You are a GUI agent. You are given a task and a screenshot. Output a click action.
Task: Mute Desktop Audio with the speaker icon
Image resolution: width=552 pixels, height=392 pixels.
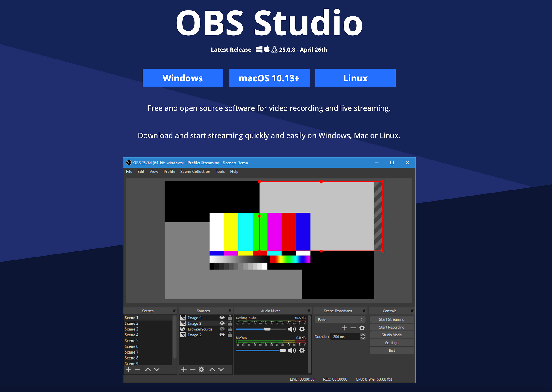tap(292, 329)
